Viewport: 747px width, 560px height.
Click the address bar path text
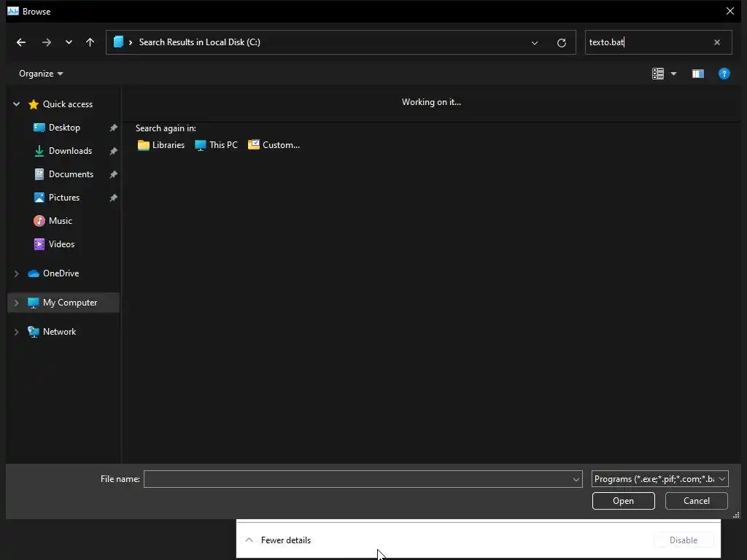click(200, 42)
